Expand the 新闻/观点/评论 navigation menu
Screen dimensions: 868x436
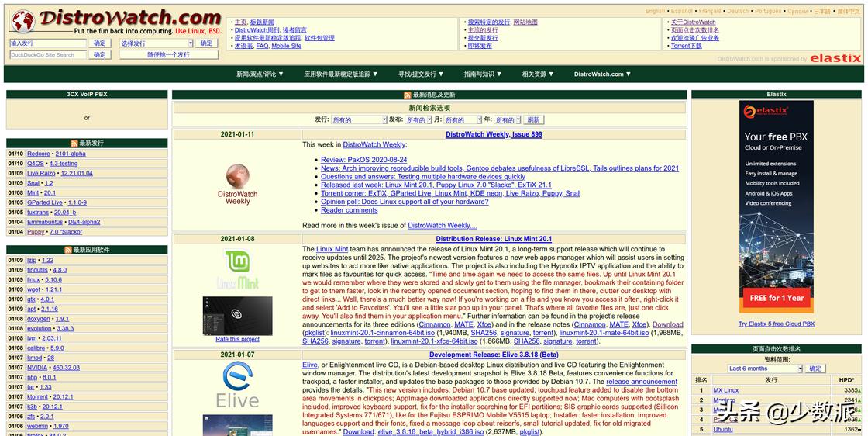(x=260, y=74)
